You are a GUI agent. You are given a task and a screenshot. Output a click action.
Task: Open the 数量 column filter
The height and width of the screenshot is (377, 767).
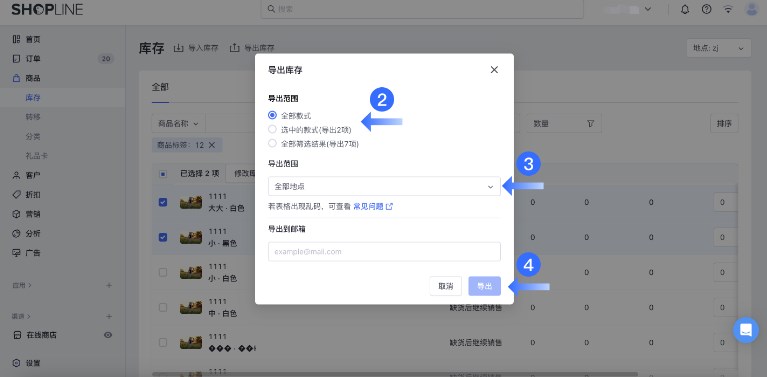pos(564,124)
